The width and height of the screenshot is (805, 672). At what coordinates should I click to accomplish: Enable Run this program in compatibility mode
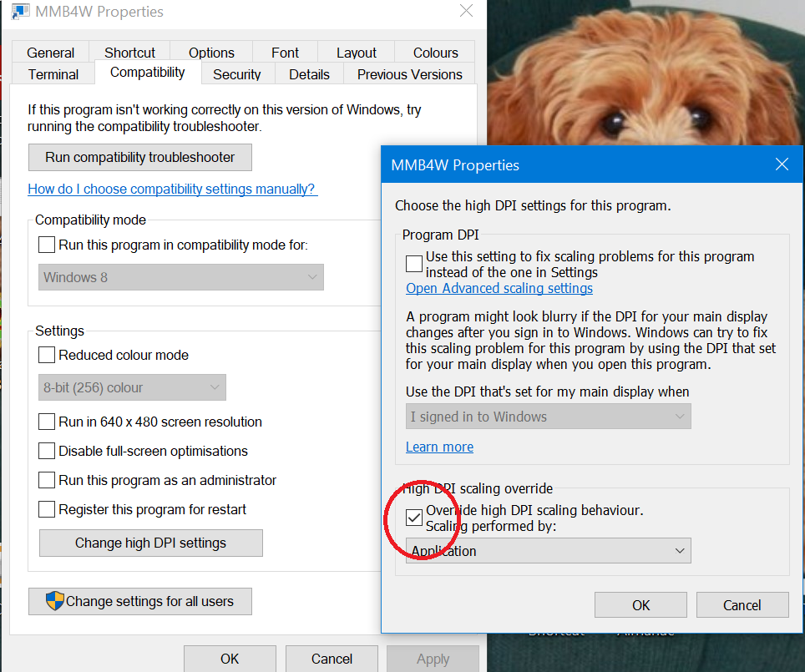click(x=47, y=245)
